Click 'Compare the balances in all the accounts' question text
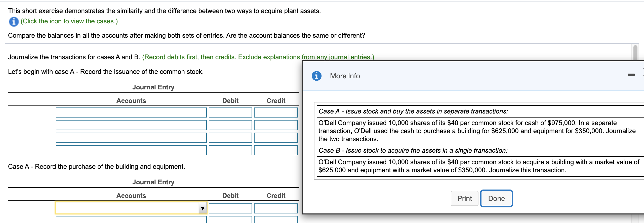644x223 pixels. (186, 35)
